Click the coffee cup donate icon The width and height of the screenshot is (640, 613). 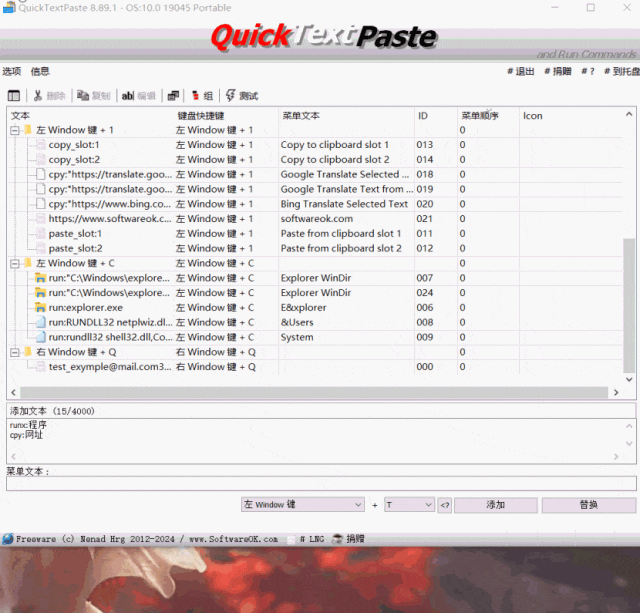pos(337,539)
